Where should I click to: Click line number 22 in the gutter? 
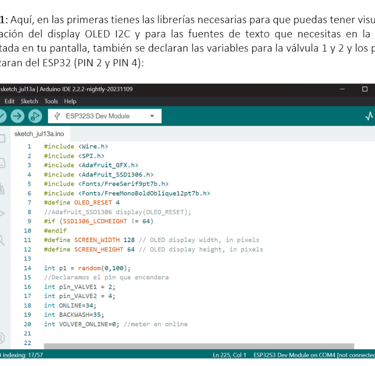27,343
